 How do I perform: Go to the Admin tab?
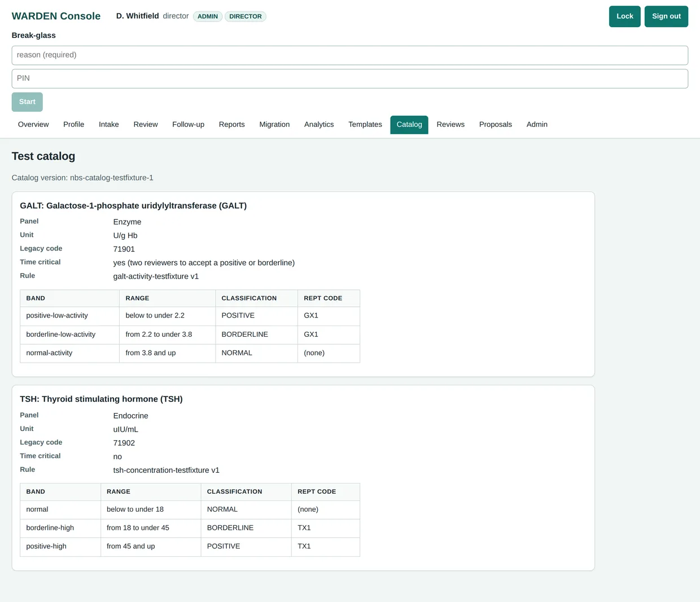(x=537, y=125)
